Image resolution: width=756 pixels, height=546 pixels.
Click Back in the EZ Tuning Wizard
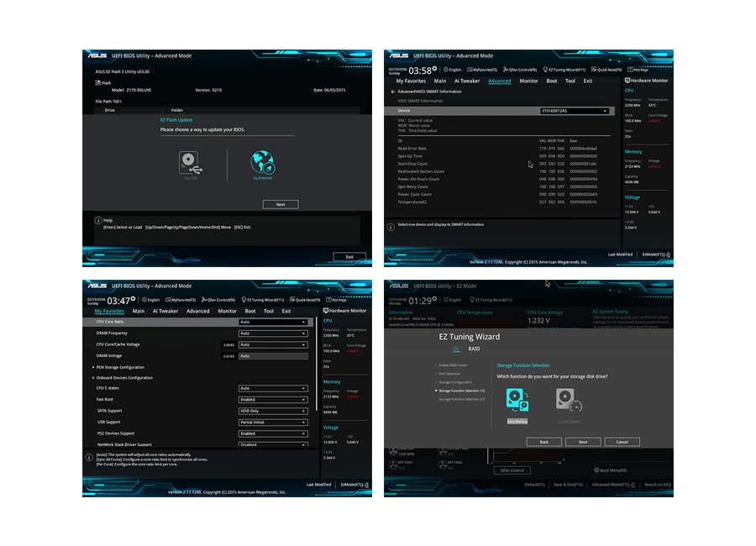tap(543, 442)
